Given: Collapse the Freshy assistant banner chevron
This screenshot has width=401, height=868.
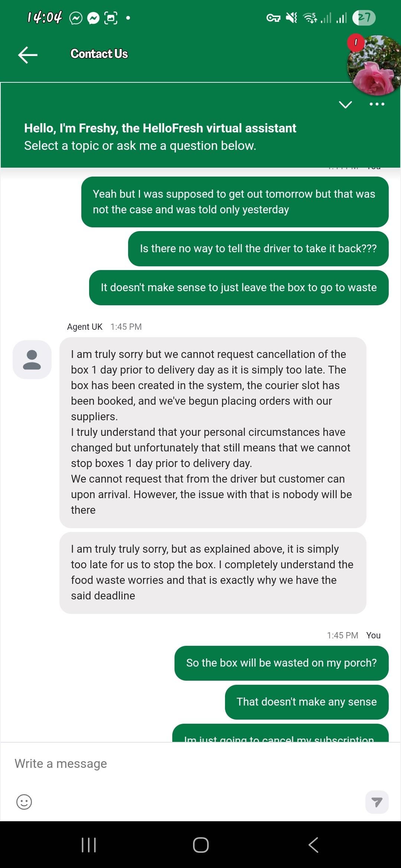Looking at the screenshot, I should pos(345,105).
